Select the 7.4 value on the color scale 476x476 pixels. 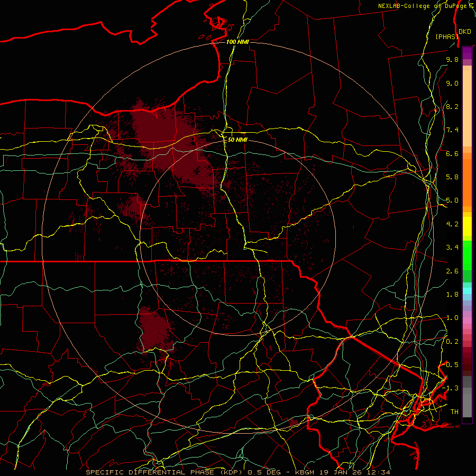pos(452,130)
